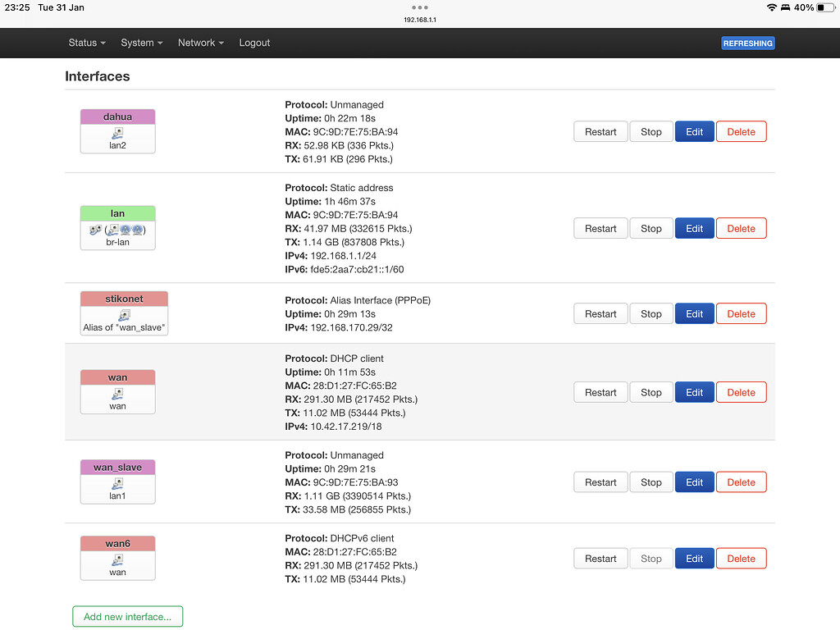840x630 pixels.
Task: Click the dahua lan2 interface icon
Action: coord(117,132)
